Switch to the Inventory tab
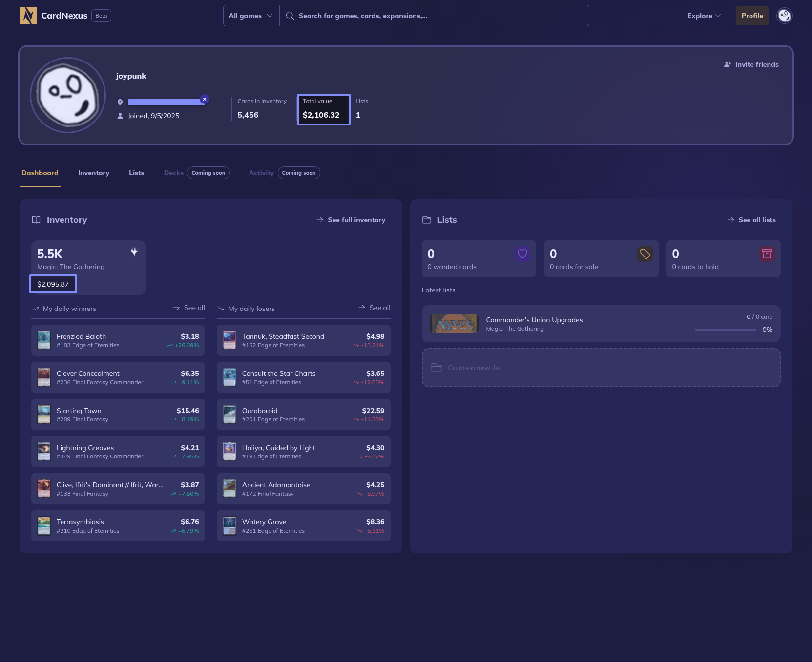The height and width of the screenshot is (662, 812). [x=94, y=173]
